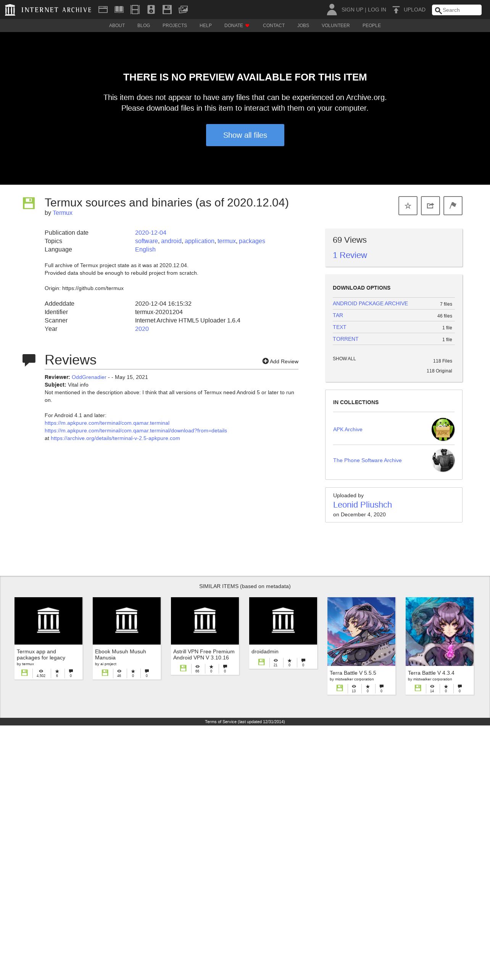Open the APK Archive collection link
Screen dimensions: 490x980
348,429
